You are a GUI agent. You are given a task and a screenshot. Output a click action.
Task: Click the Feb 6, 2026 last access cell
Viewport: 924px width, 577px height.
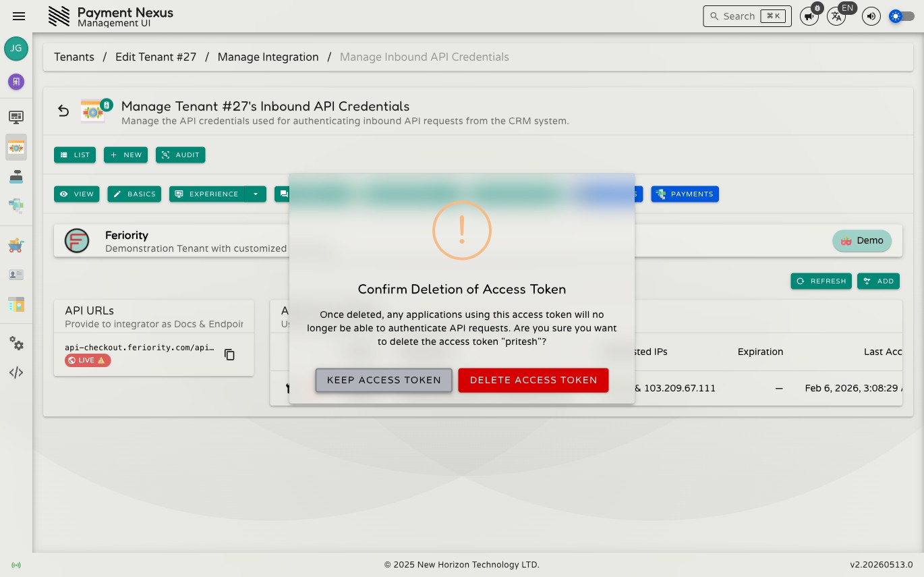tap(853, 388)
